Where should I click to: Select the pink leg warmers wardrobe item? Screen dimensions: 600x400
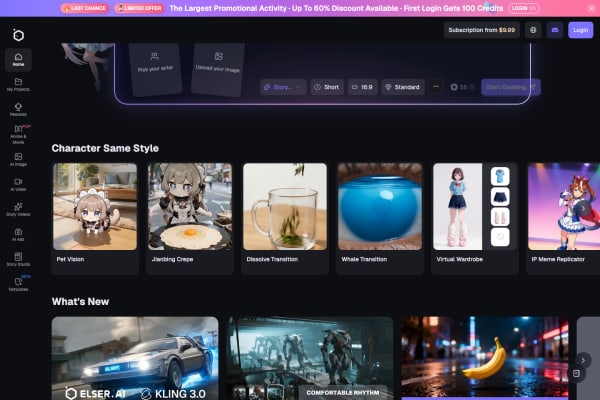point(500,217)
